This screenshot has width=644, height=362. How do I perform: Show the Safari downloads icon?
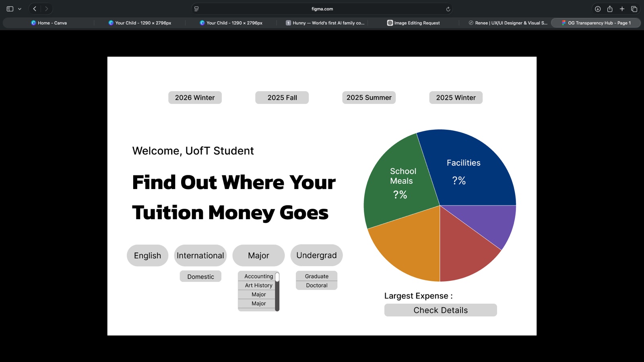[598, 9]
